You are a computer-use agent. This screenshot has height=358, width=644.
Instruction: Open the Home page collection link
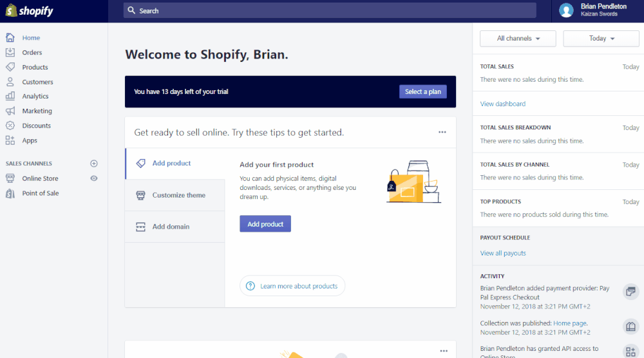pos(570,323)
